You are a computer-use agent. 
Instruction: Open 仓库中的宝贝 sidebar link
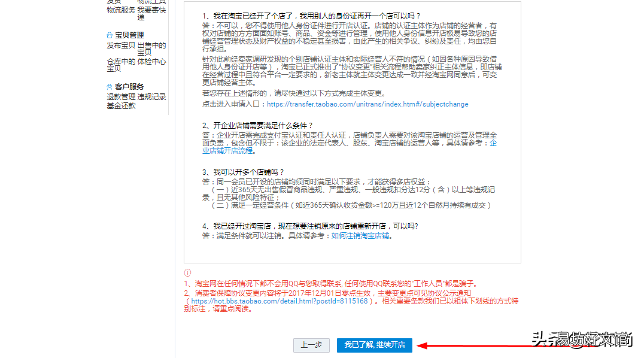tap(121, 65)
